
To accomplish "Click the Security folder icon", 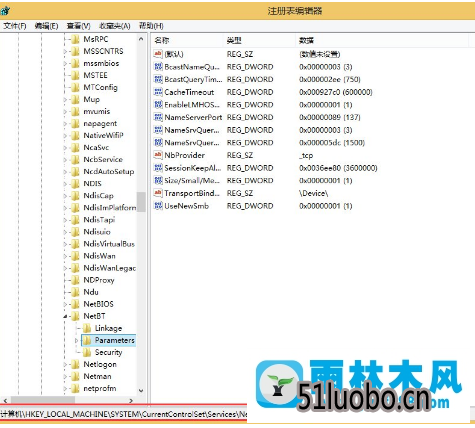I will point(87,352).
